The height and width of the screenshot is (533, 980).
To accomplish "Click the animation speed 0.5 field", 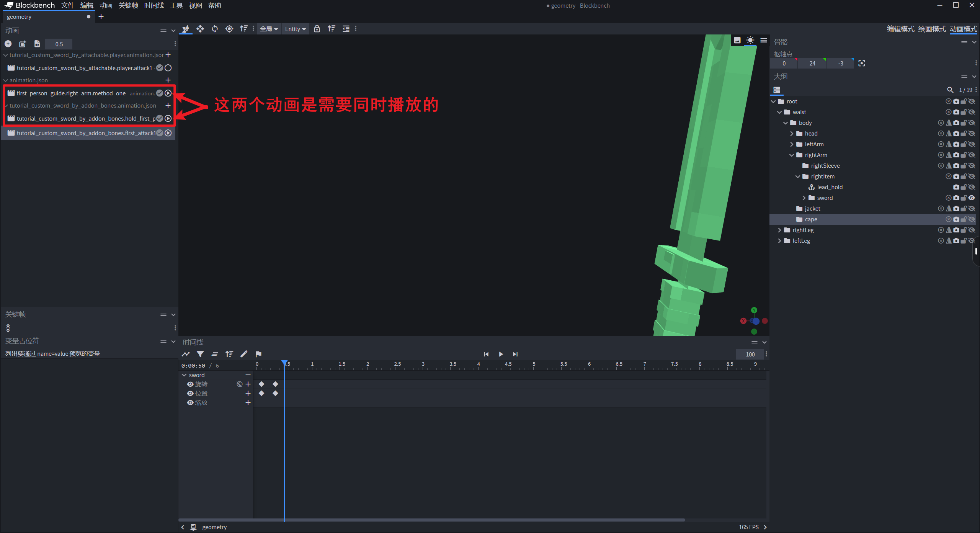I will point(59,44).
